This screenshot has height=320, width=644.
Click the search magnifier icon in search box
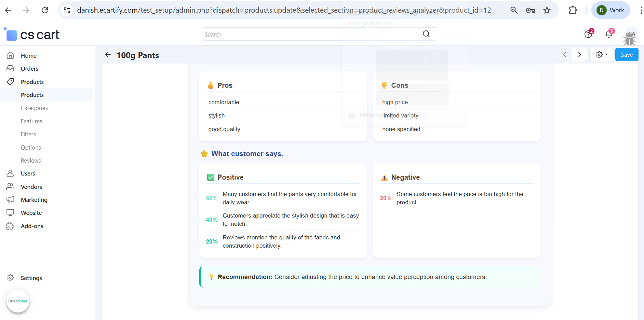tap(426, 34)
